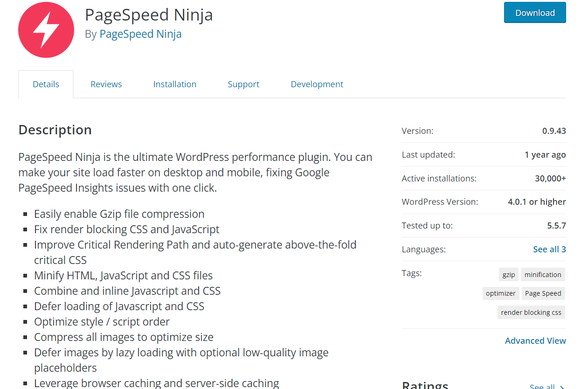Click the '1 year ago' last updated value
This screenshot has width=588, height=389.
click(545, 155)
